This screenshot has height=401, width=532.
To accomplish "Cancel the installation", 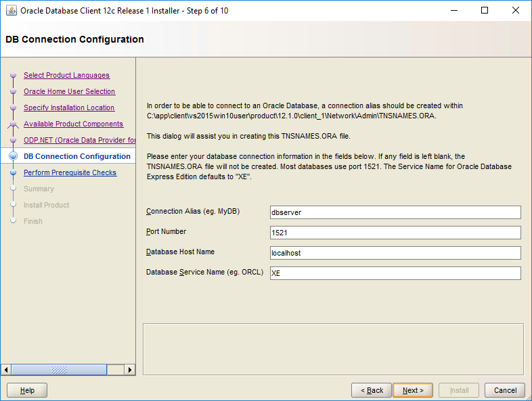I will click(505, 390).
